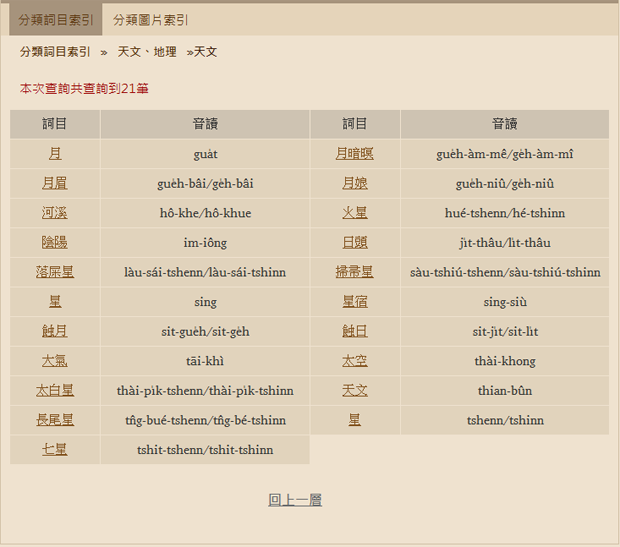This screenshot has width=620, height=547.
Task: Open the 蝕日 entry link
Action: click(x=355, y=331)
